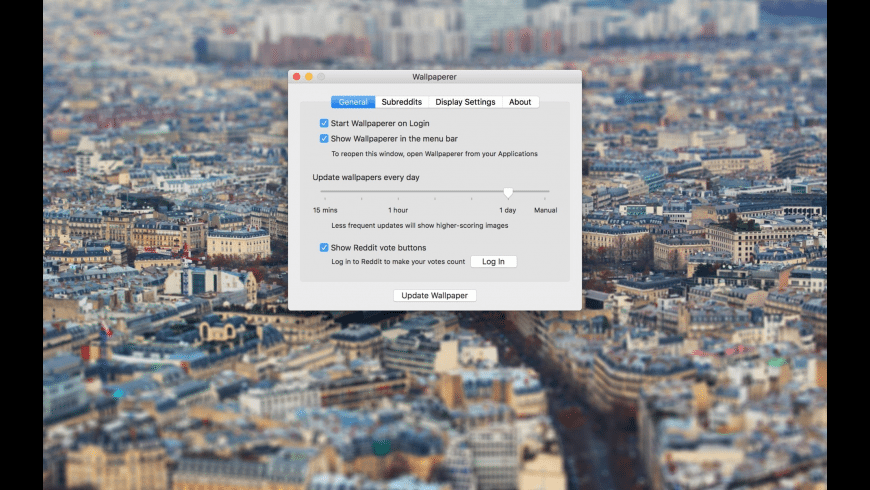
Task: Close the Wallpaperer window
Action: [297, 77]
